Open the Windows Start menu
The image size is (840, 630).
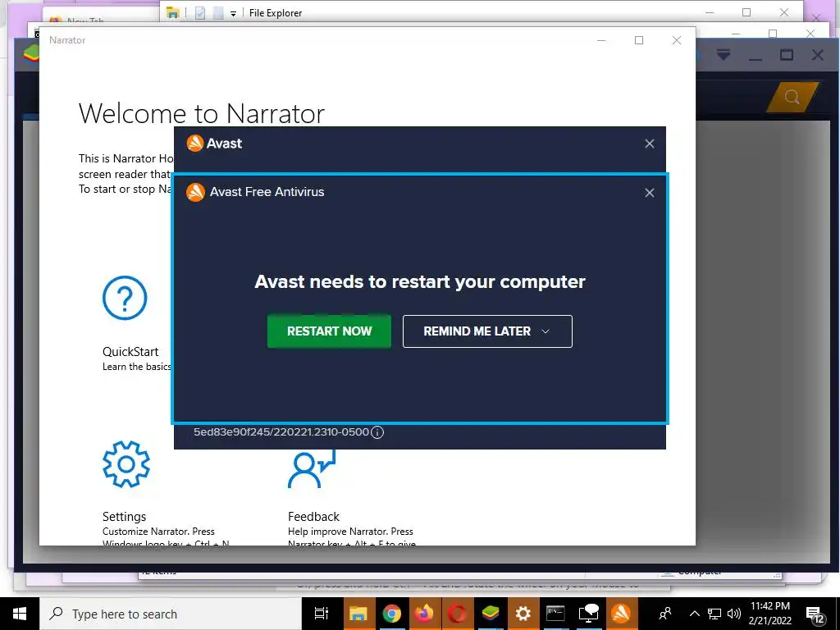click(x=20, y=614)
